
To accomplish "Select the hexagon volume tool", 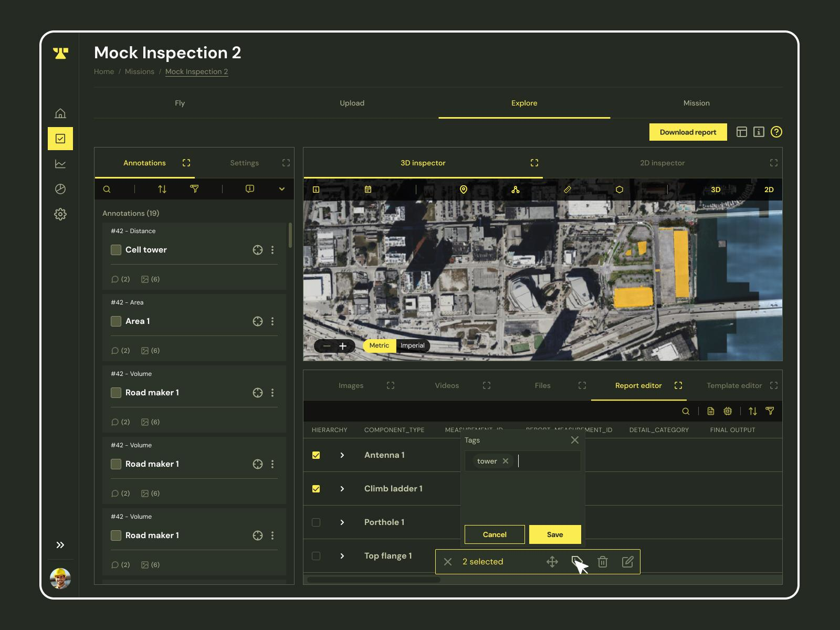I will 619,190.
